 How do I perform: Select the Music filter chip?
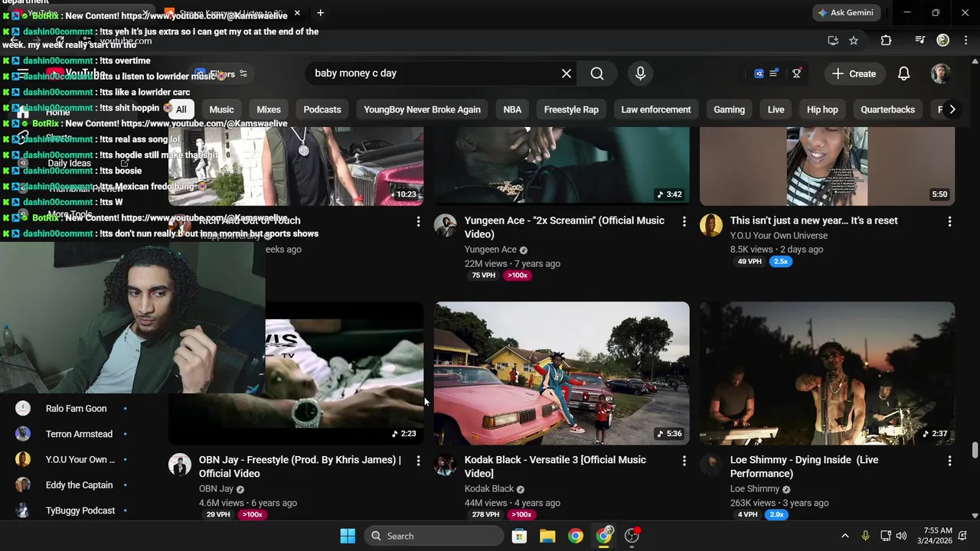(x=221, y=109)
